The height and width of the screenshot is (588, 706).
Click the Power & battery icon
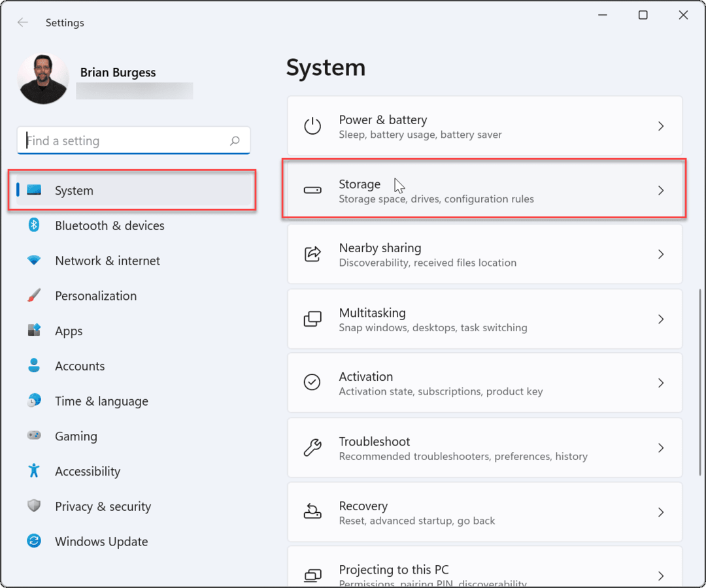pyautogui.click(x=312, y=126)
